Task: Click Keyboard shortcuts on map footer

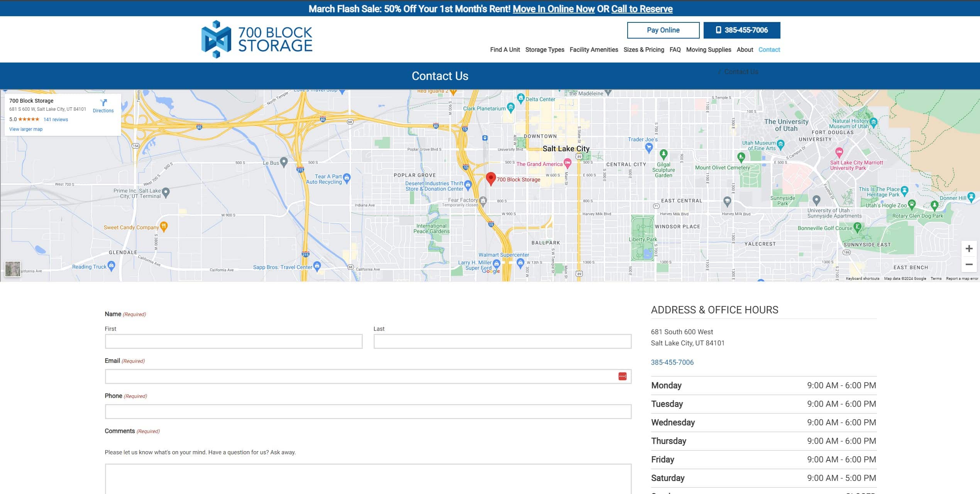Action: coord(862,279)
